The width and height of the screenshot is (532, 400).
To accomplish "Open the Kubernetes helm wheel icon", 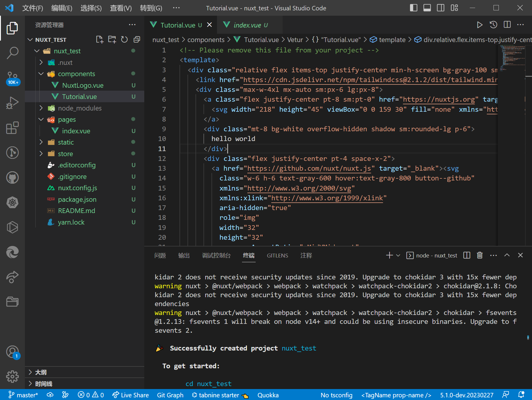I will 12,202.
